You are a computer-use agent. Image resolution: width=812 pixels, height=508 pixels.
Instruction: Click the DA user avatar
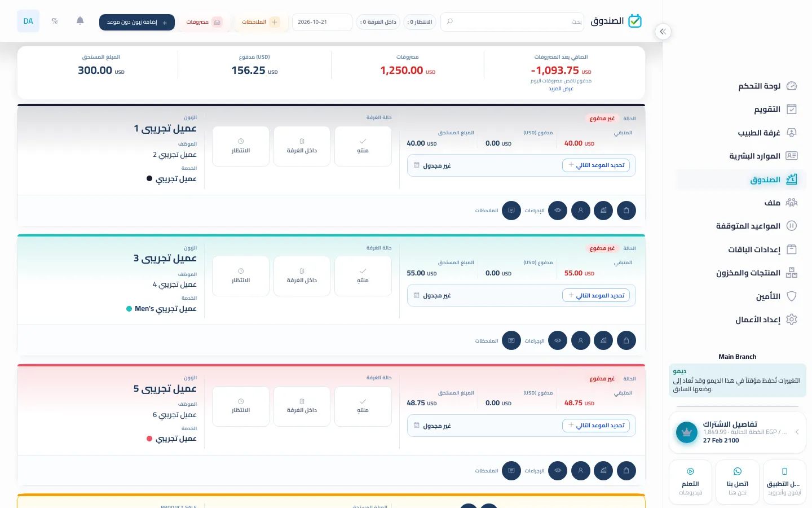pyautogui.click(x=28, y=21)
